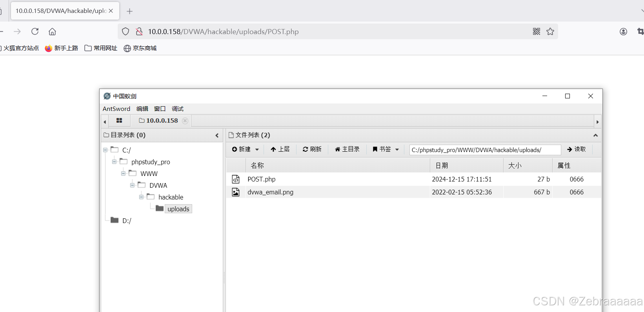Show the insecure connection lock icon info
This screenshot has height=312, width=644.
pyautogui.click(x=139, y=31)
